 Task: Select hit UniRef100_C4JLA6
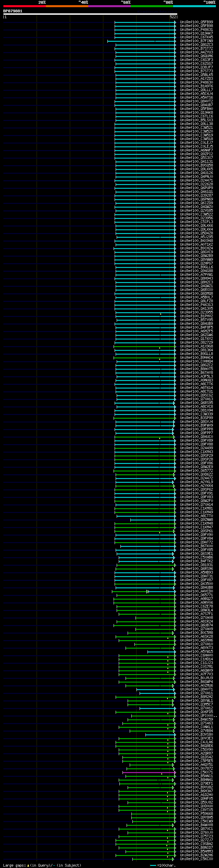[x=196, y=742]
